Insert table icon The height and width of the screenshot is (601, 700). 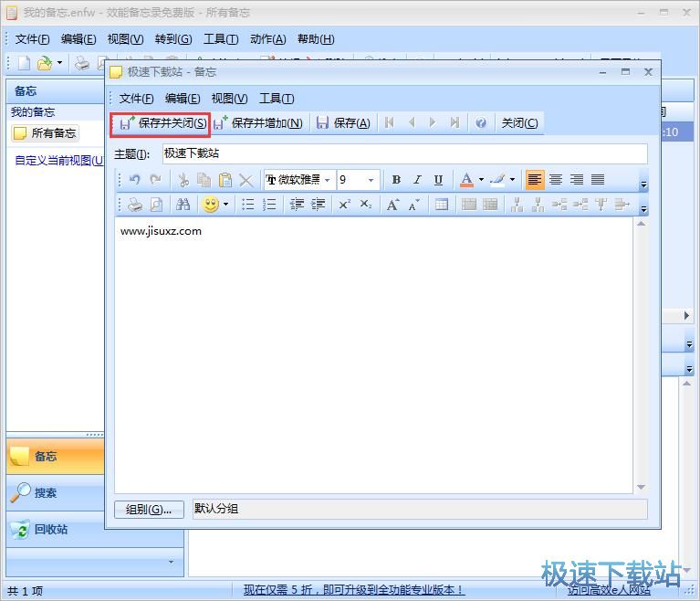442,205
